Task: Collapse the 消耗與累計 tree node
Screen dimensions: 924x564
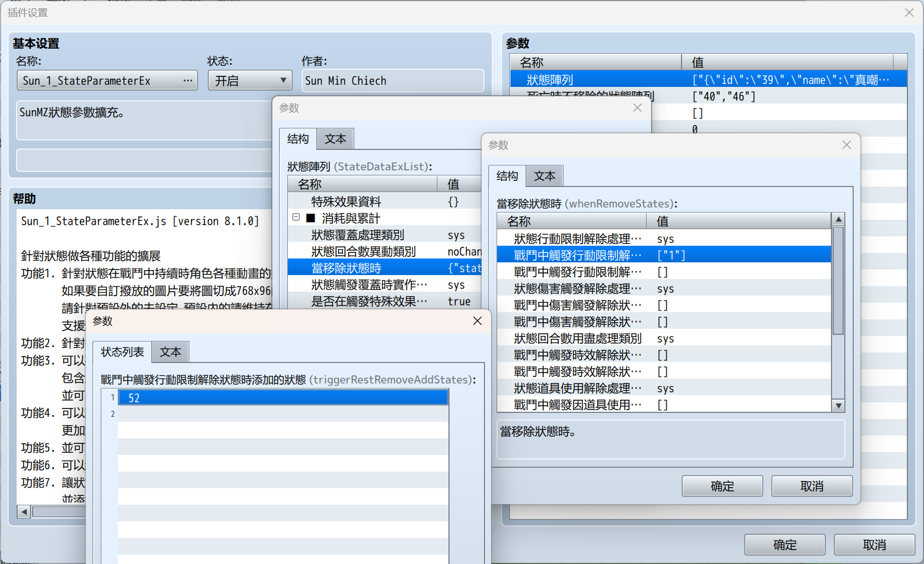Action: click(296, 218)
